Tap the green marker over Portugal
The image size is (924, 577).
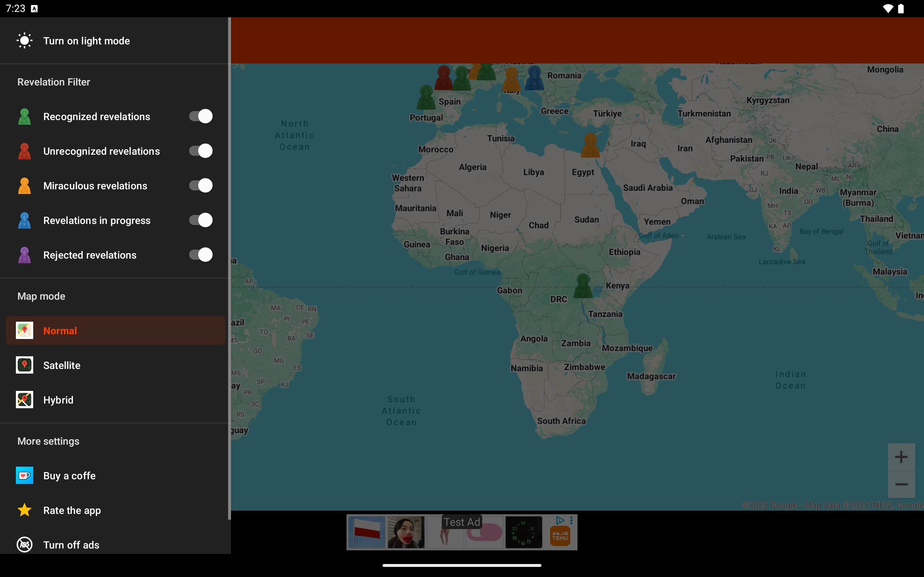426,98
